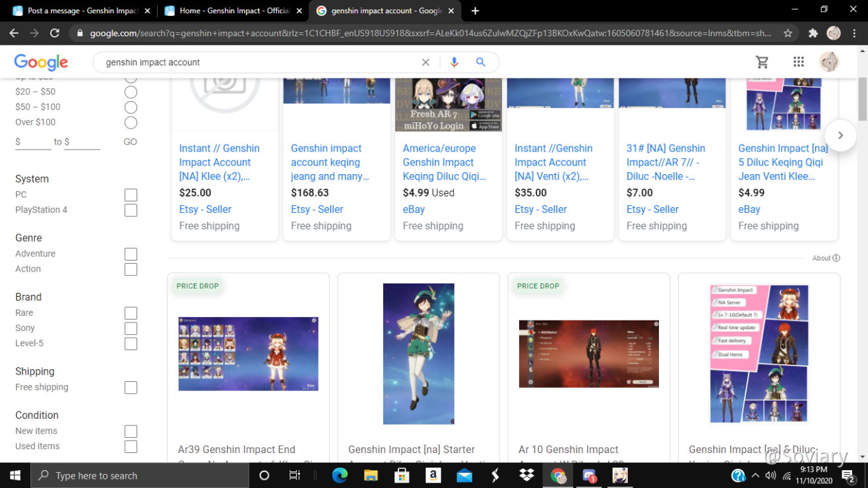The height and width of the screenshot is (488, 868).
Task: Open the Windows notification center
Action: (x=849, y=475)
